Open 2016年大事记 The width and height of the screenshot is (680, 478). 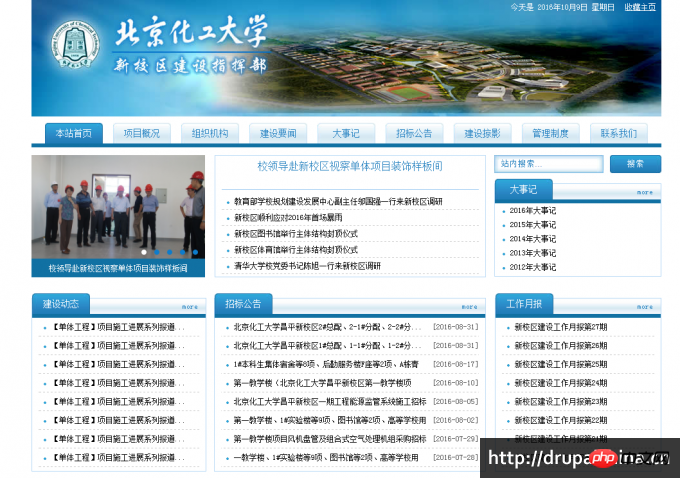533,210
